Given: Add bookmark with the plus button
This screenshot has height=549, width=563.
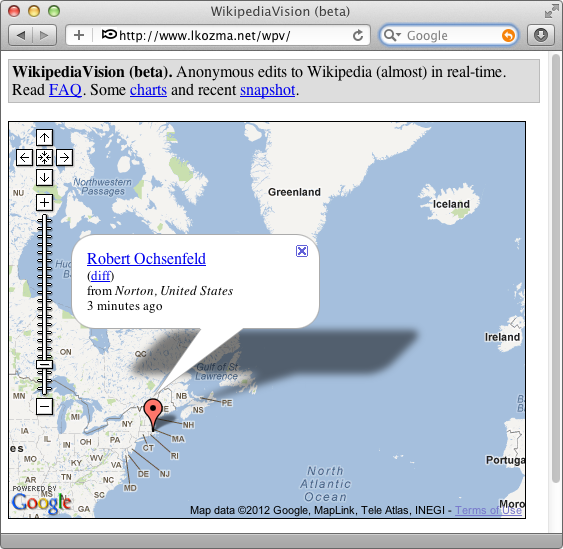Looking at the screenshot, I should 79,35.
